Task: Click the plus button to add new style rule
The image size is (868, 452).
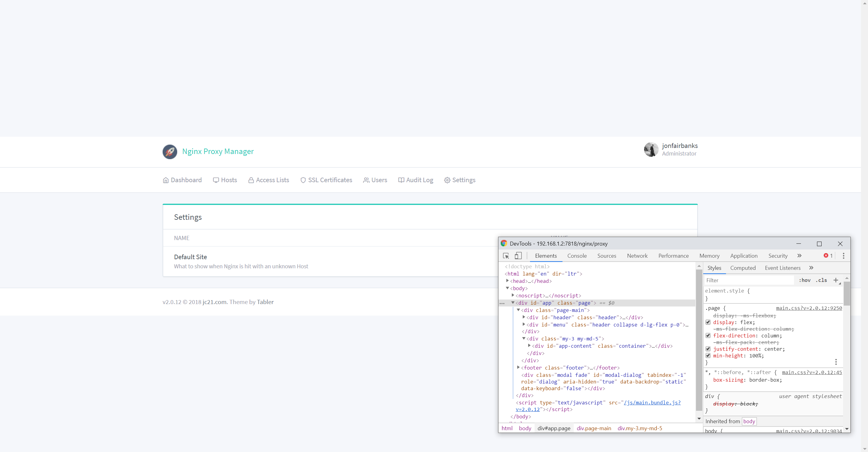Action: pos(836,280)
